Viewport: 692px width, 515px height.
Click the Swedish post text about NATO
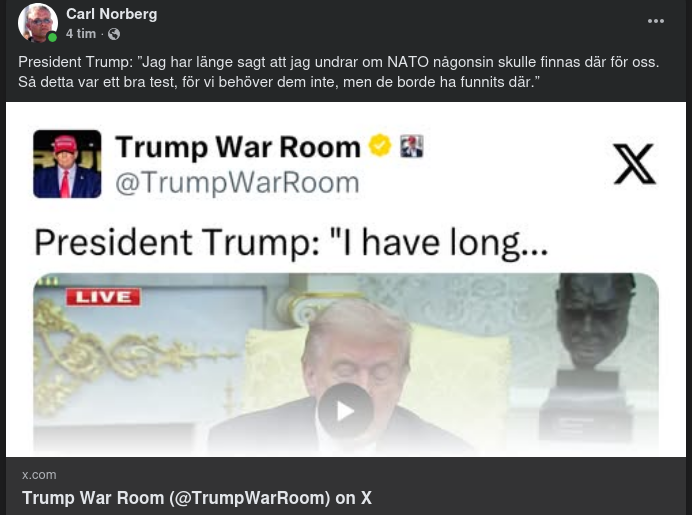pos(338,72)
